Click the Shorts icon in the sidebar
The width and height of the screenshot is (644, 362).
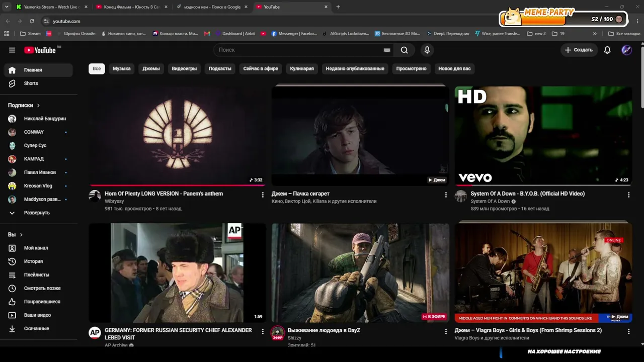click(12, 83)
